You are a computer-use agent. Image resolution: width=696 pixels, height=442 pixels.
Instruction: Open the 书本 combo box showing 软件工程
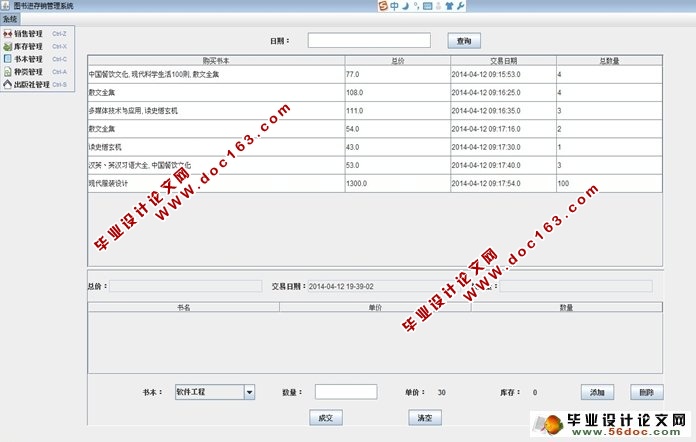coord(215,392)
